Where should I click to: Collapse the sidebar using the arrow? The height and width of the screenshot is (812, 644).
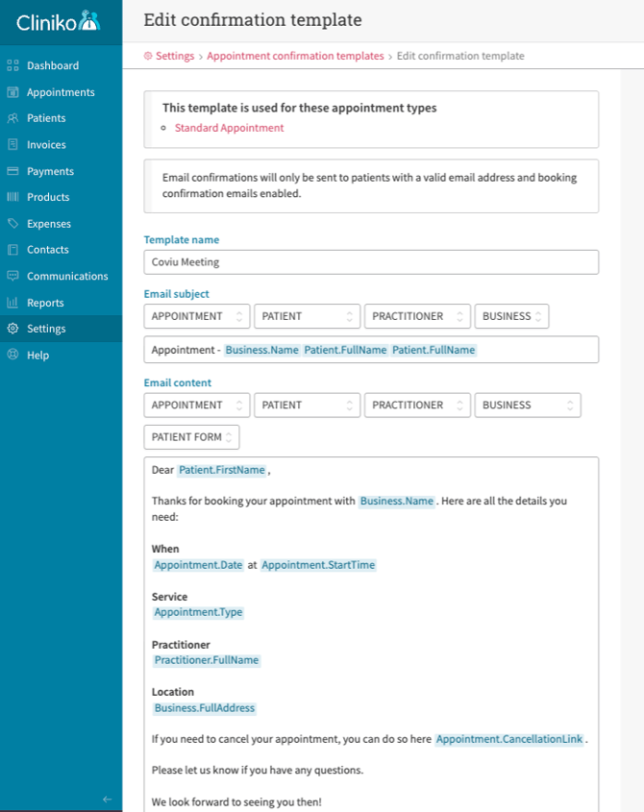click(107, 799)
